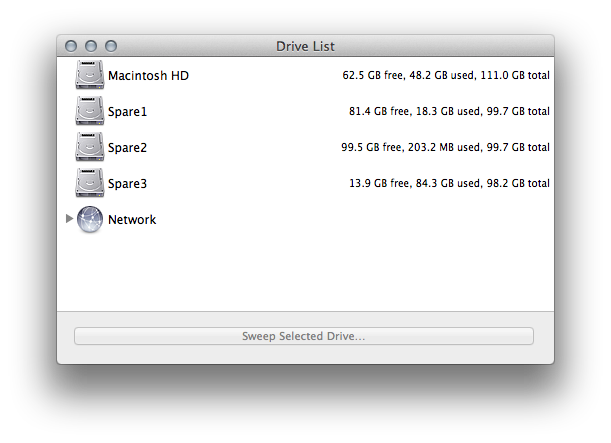Expand the Network disclosure triangle

pos(69,219)
